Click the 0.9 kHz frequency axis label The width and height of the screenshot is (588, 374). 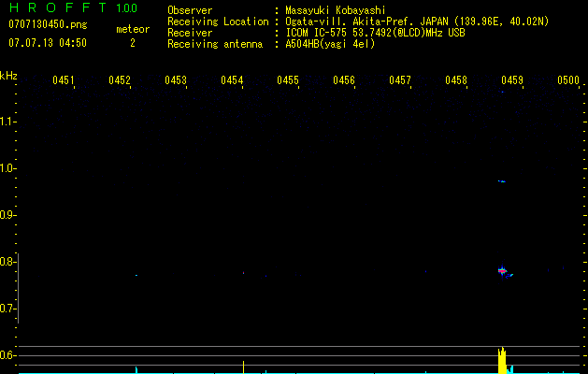7,215
